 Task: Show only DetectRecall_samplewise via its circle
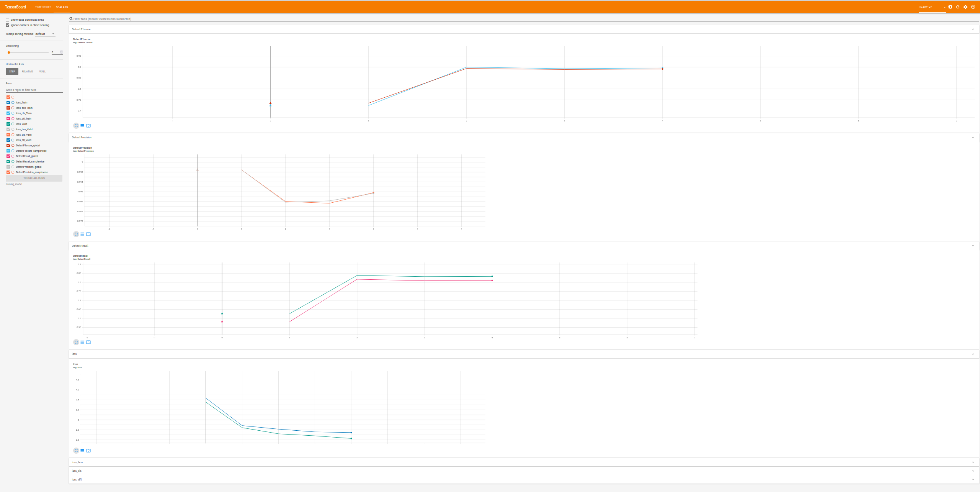(x=13, y=161)
